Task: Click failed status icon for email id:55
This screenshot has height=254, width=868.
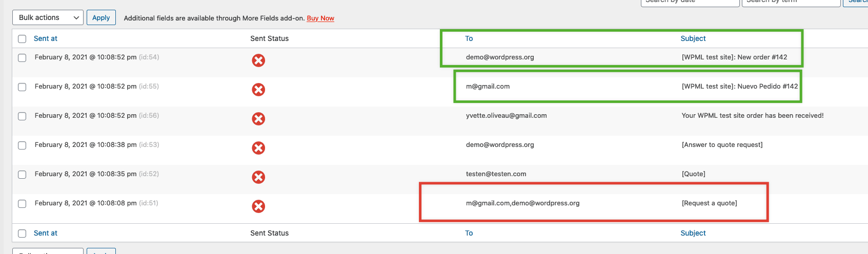Action: (258, 90)
